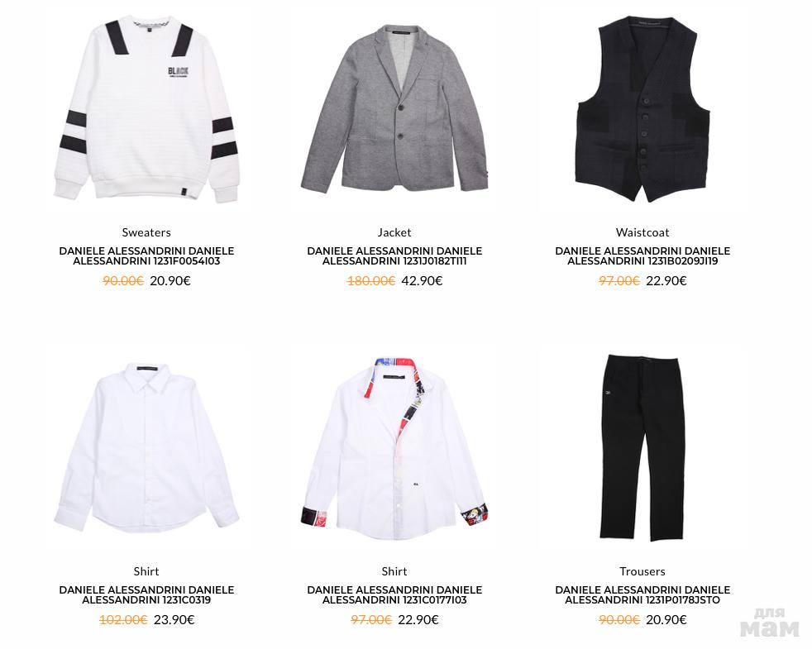Open product title 1231J0182TI11
This screenshot has width=812, height=649.
click(394, 255)
